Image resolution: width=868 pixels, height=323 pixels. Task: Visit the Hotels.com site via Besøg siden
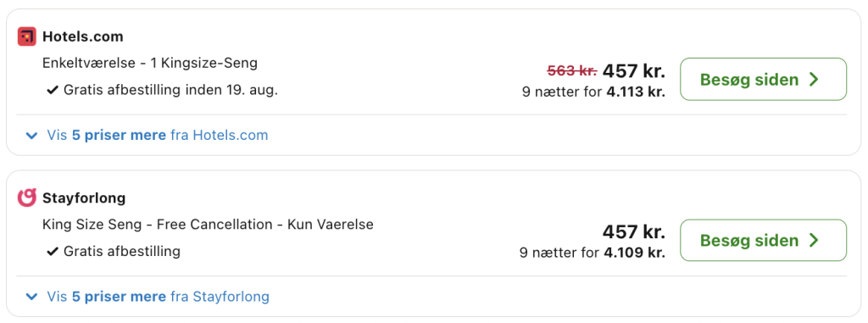coord(764,79)
